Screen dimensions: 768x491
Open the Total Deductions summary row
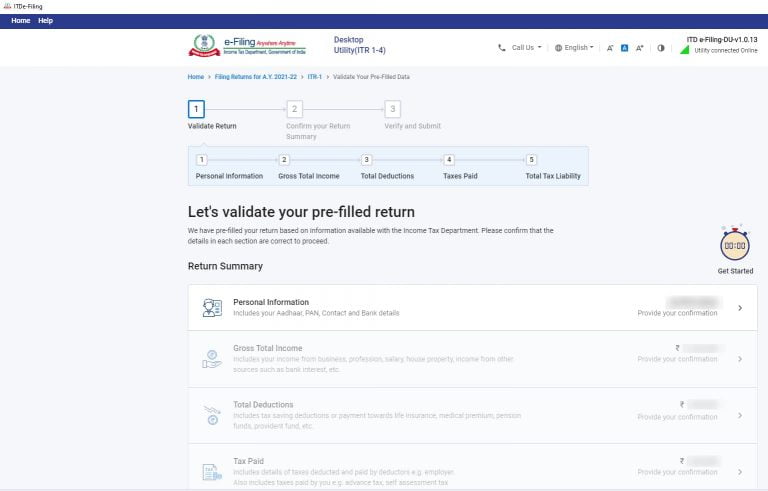(472, 415)
